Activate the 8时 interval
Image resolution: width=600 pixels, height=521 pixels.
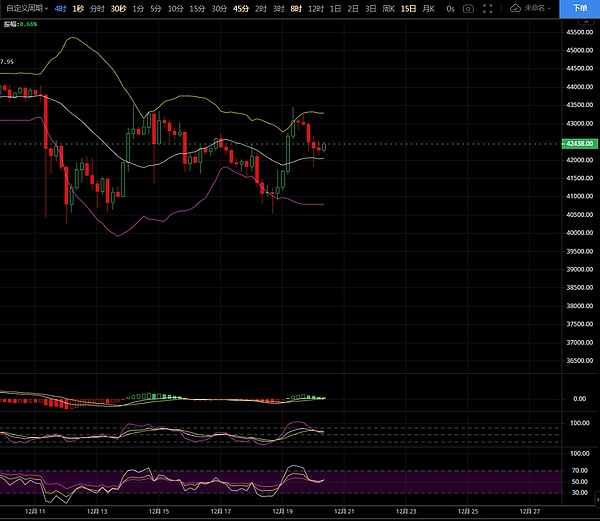pos(296,8)
